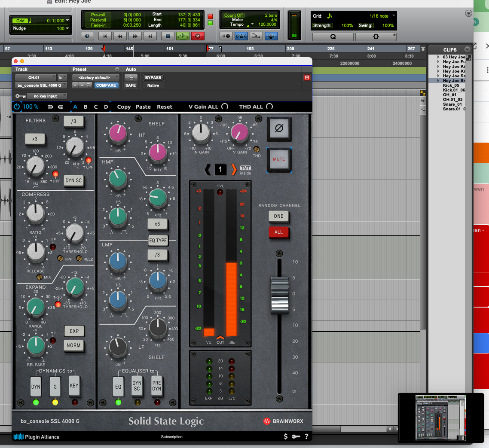Click the plugin power bypass icon

point(17,107)
